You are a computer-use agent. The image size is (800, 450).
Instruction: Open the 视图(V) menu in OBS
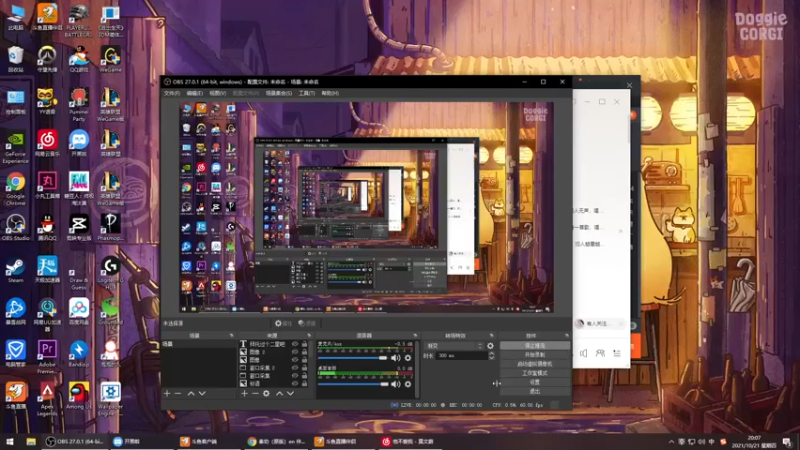(217, 93)
